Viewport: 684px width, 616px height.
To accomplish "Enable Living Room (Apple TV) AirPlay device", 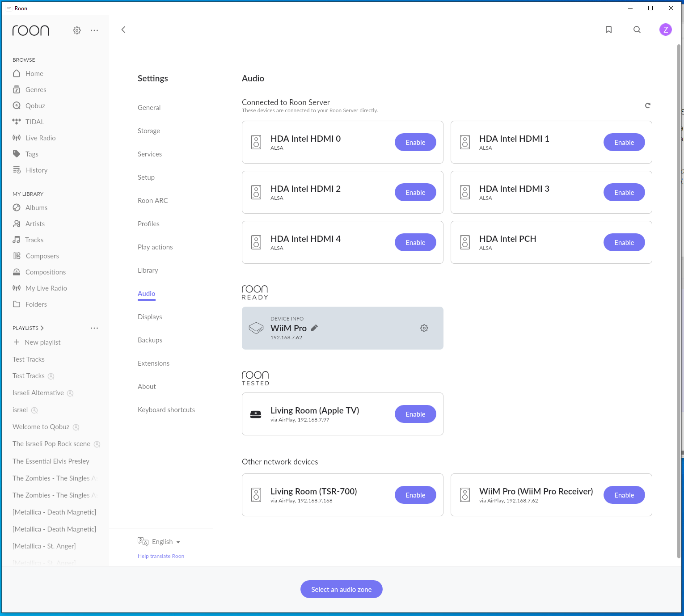I will [x=415, y=414].
